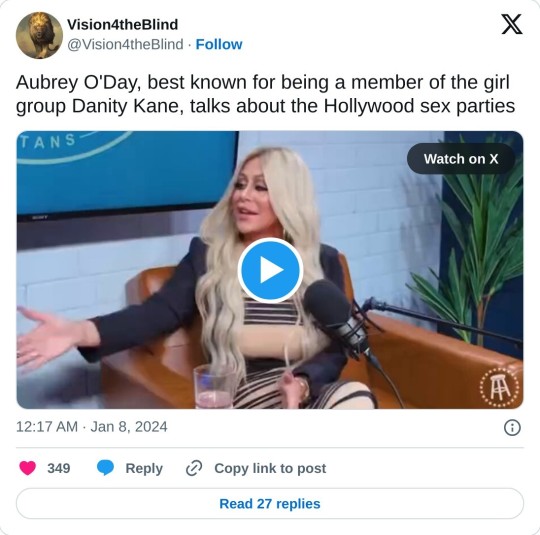This screenshot has width=540, height=535.
Task: Click the chain link copy icon
Action: click(x=194, y=468)
